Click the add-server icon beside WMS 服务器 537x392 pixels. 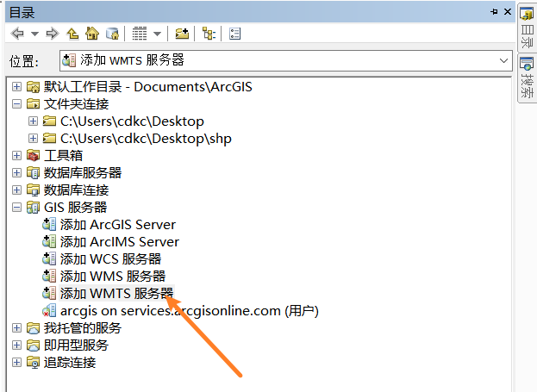(x=49, y=276)
